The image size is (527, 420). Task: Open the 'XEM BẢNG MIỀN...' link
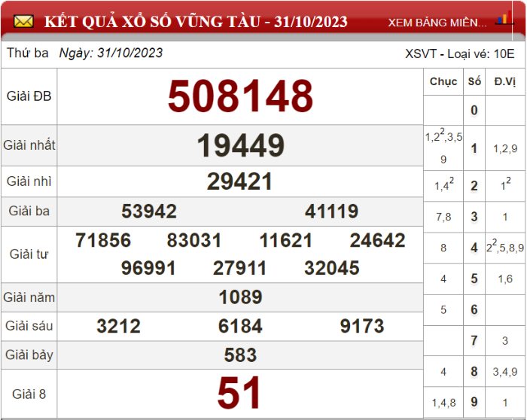tap(437, 23)
